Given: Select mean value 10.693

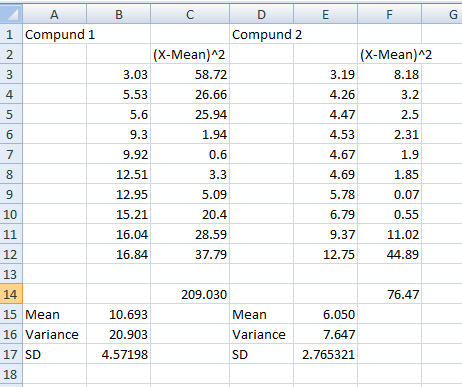Looking at the screenshot, I should (x=118, y=314).
